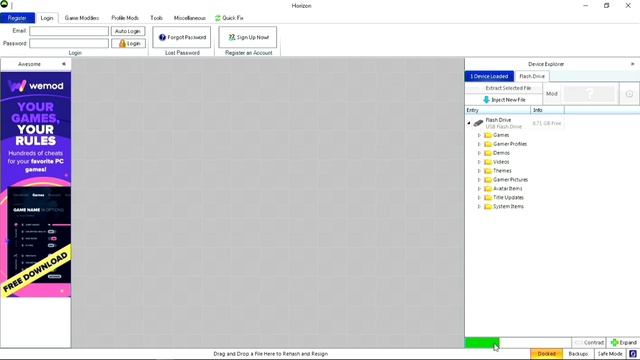Open the Miscellaneous tab
640x360 pixels.
[190, 18]
